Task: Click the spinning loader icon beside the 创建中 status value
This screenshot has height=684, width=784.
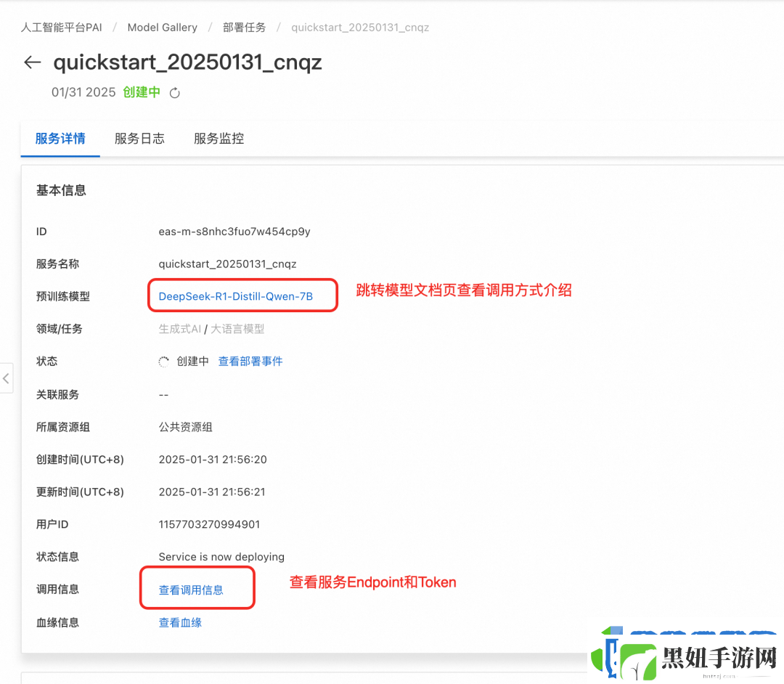Action: pyautogui.click(x=164, y=362)
